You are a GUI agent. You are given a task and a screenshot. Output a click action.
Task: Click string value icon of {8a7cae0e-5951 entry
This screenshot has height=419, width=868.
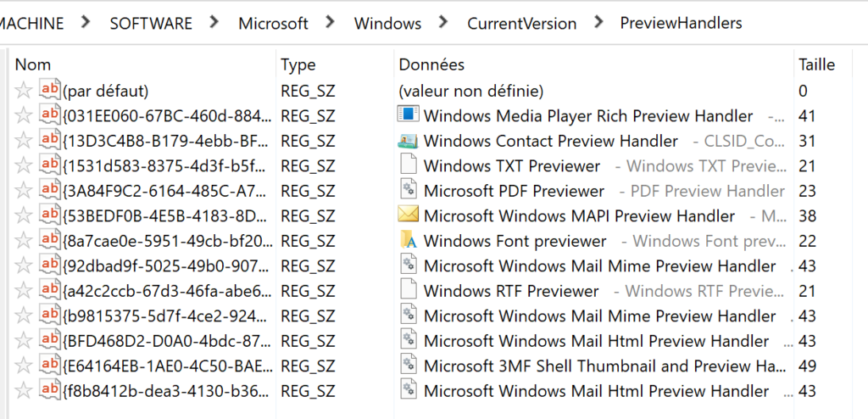pos(50,239)
